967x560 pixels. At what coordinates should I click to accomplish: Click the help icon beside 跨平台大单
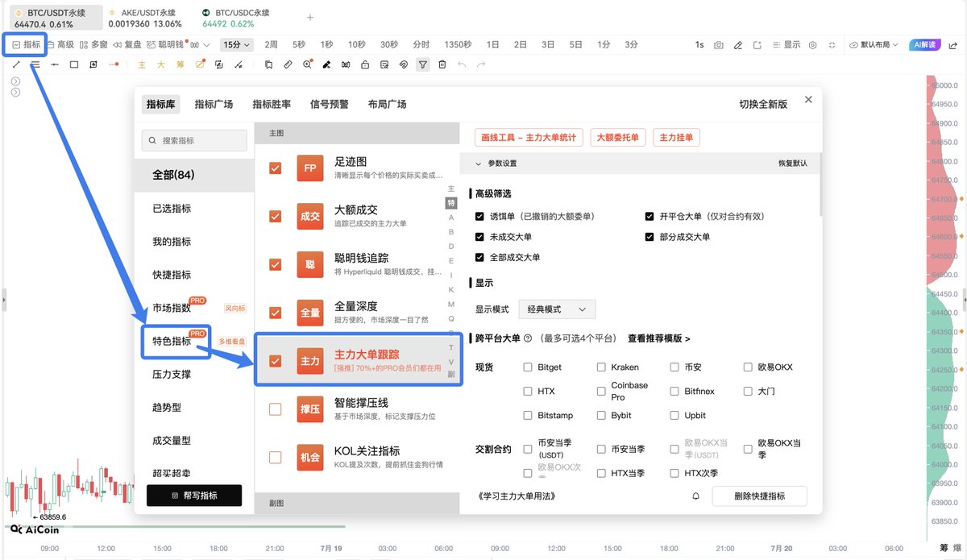tap(528, 339)
